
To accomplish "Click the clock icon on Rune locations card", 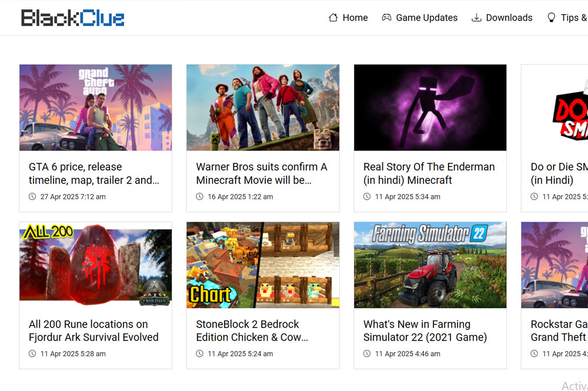I will (x=32, y=354).
